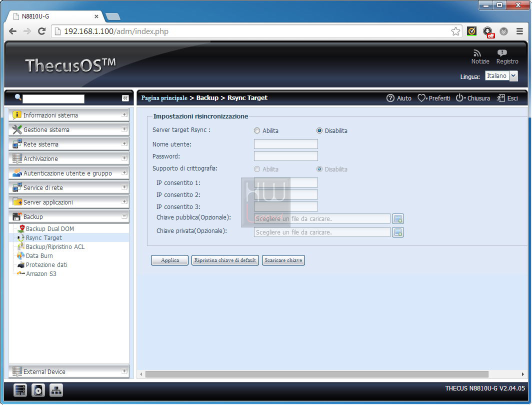532x405 pixels.
Task: Open the RAID status icon in bottom bar
Action: [20, 390]
